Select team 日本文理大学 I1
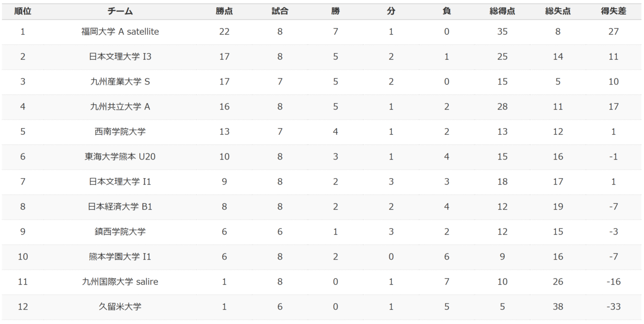Screen dimensions: 644x324 (x=120, y=182)
